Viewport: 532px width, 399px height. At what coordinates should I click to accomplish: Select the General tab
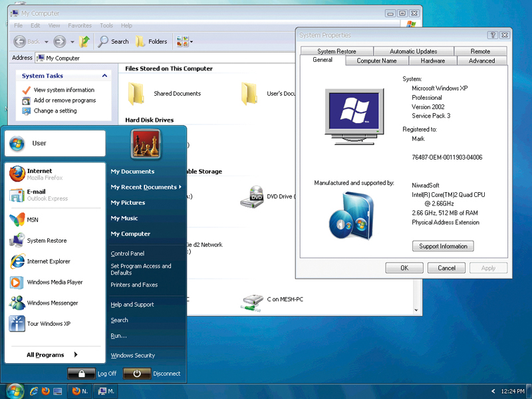(323, 60)
